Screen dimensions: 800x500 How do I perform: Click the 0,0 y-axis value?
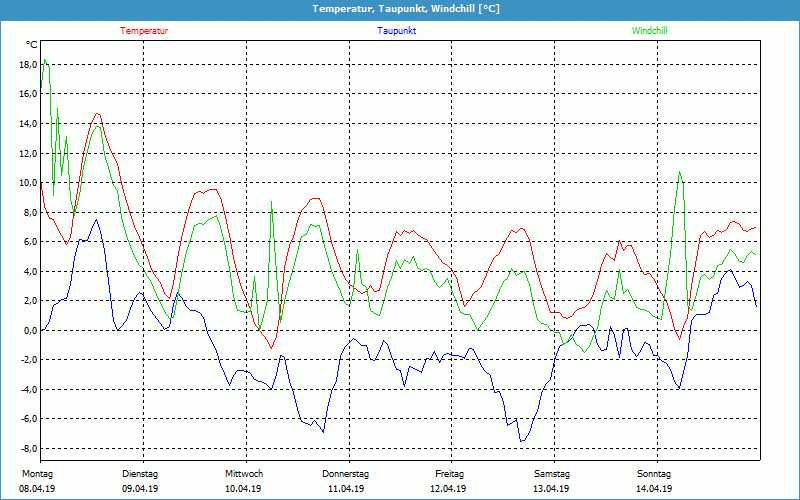pyautogui.click(x=30, y=330)
